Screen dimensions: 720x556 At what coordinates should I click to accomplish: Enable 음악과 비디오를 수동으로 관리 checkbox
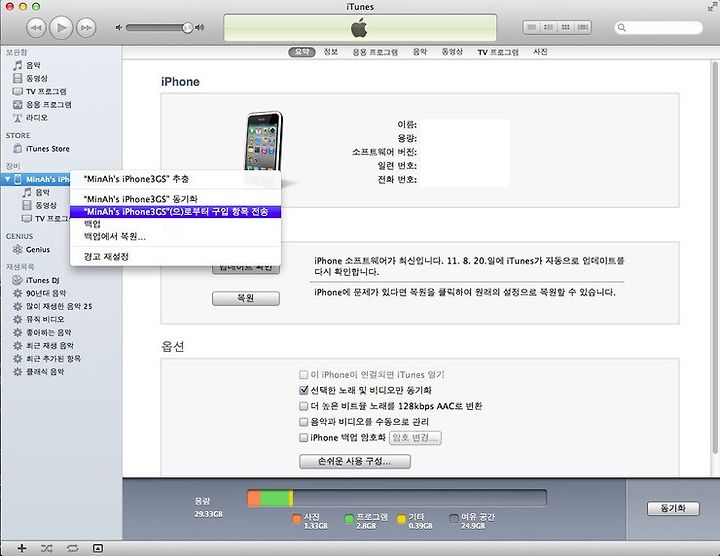click(303, 421)
